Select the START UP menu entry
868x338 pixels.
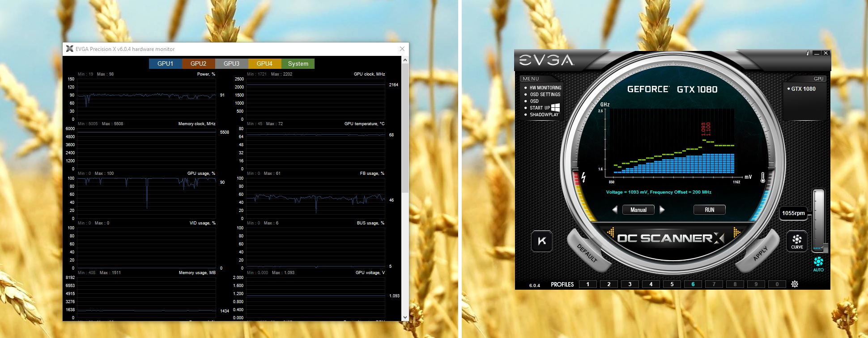click(x=540, y=108)
